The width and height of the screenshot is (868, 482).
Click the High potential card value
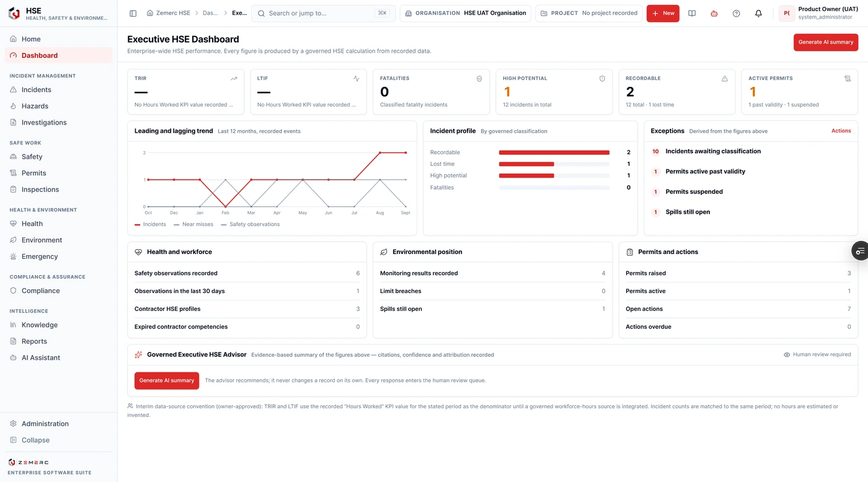pyautogui.click(x=507, y=92)
